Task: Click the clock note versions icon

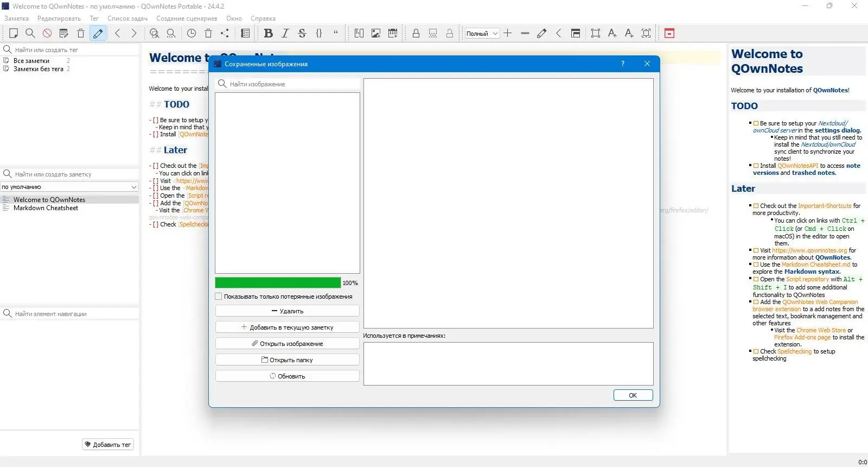Action: click(x=192, y=33)
